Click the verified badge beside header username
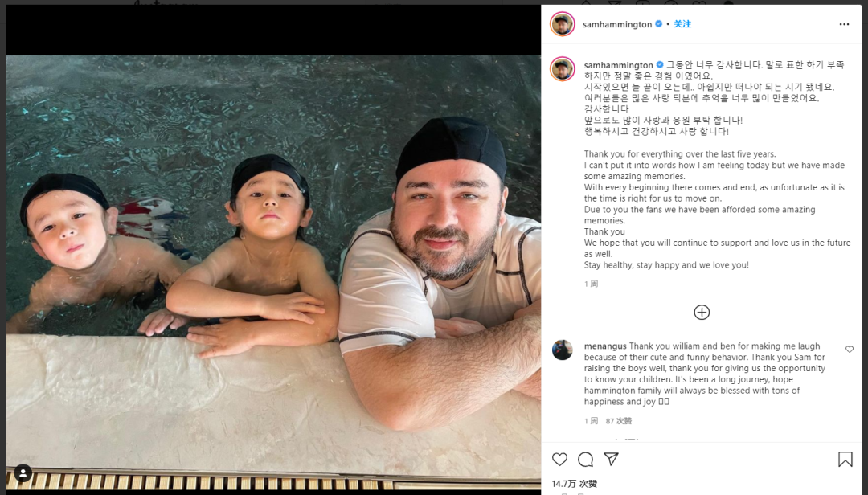Viewport: 868px width, 495px height. (x=659, y=24)
